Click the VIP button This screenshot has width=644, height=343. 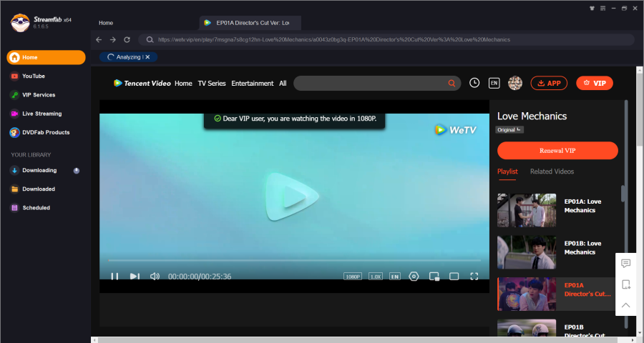point(595,84)
